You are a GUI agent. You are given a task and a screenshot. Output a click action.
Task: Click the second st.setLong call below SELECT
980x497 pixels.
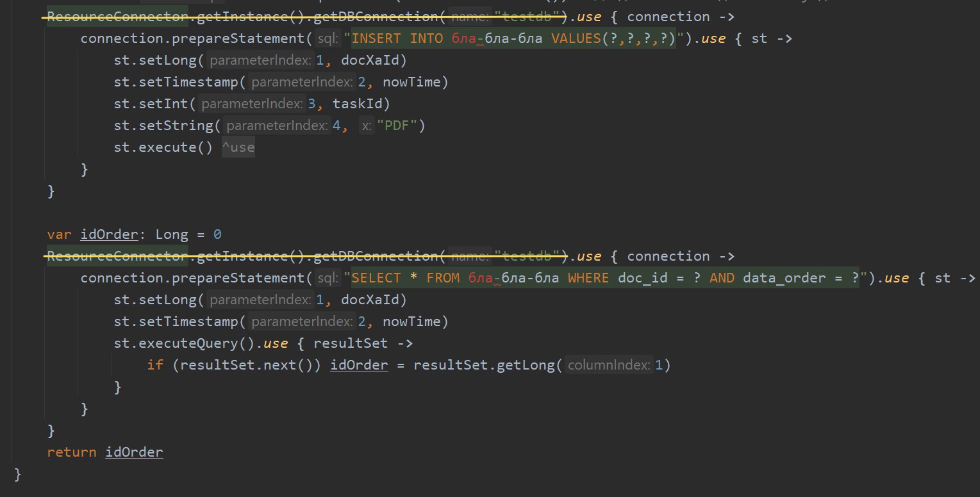(260, 300)
